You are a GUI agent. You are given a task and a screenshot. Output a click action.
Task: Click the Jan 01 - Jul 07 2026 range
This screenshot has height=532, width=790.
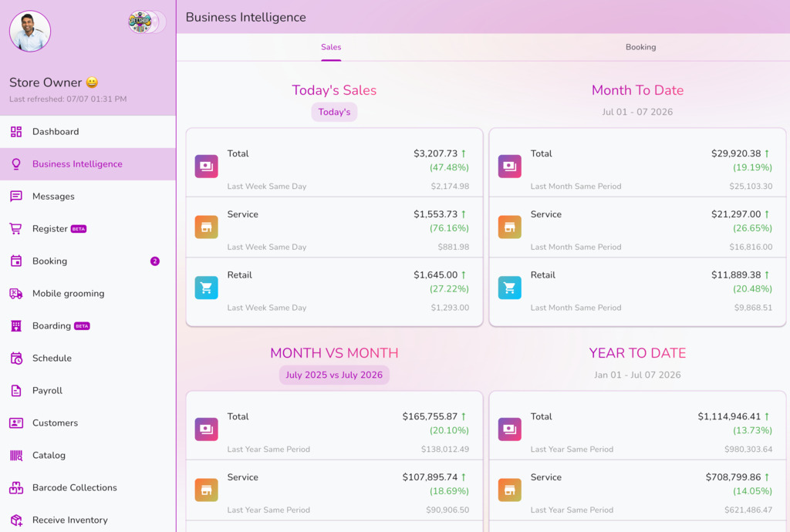(x=637, y=375)
